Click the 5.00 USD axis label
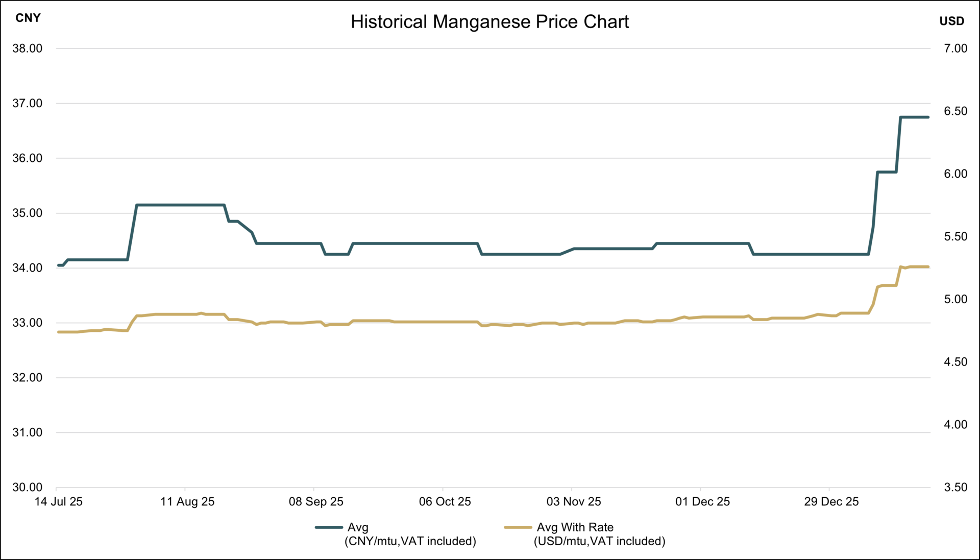This screenshot has height=560, width=980. click(x=955, y=299)
